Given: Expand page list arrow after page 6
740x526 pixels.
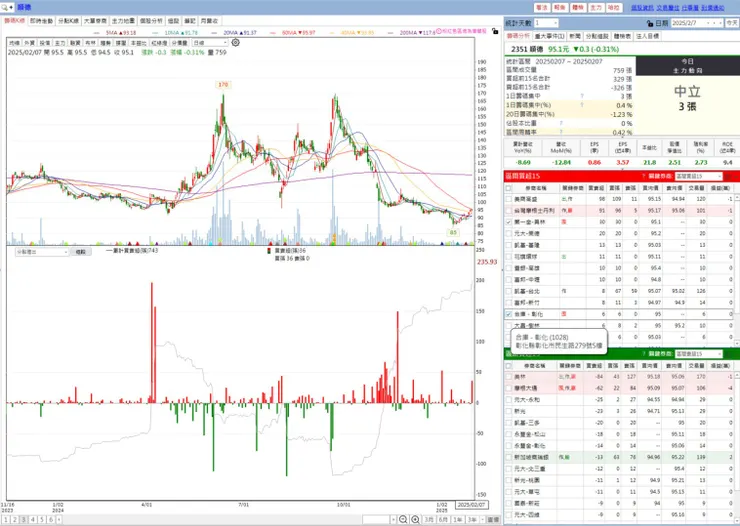Looking at the screenshot, I should point(59,519).
